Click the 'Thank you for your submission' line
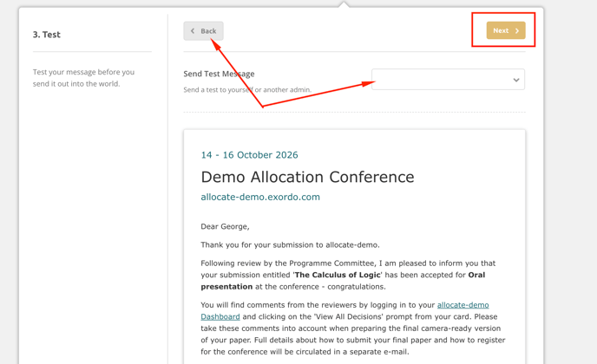The width and height of the screenshot is (597, 364). (290, 244)
